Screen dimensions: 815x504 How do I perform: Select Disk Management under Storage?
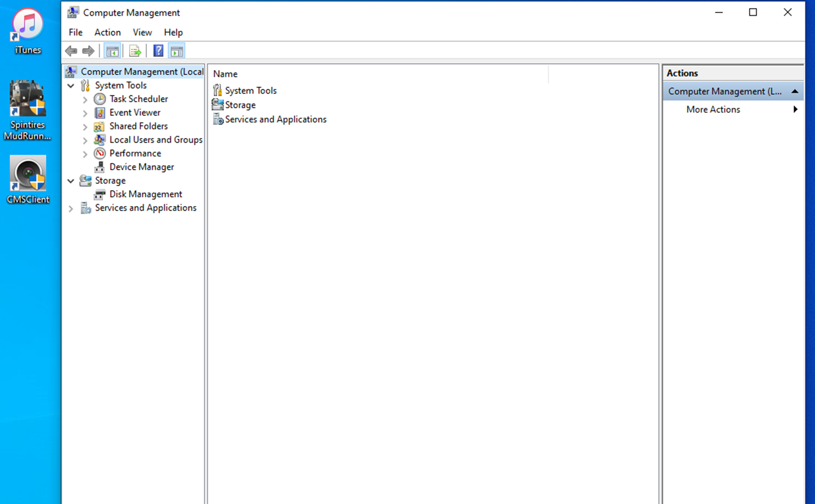coord(145,194)
